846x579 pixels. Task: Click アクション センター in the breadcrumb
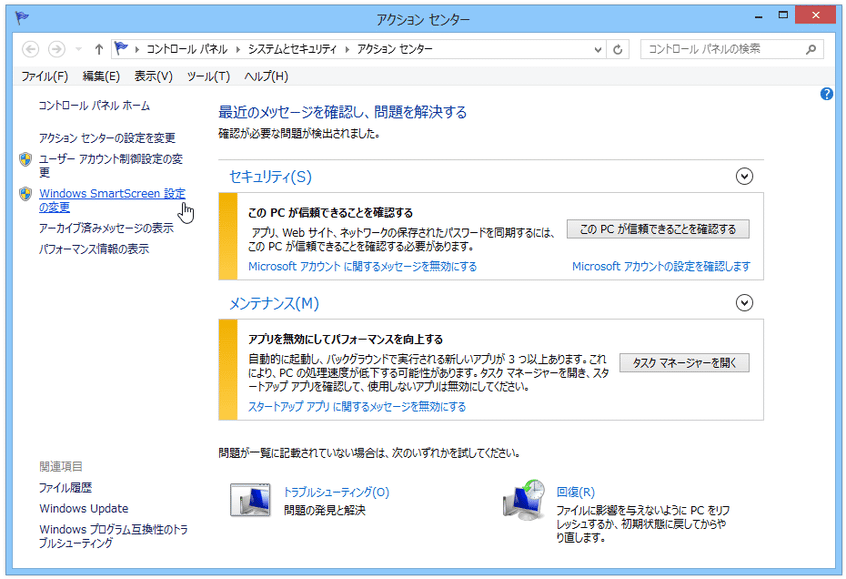pos(394,50)
